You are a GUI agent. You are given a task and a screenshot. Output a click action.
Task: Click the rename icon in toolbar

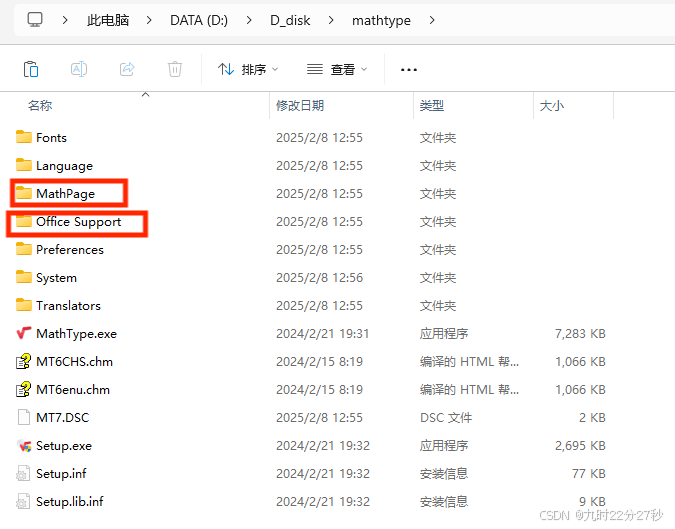[x=79, y=69]
